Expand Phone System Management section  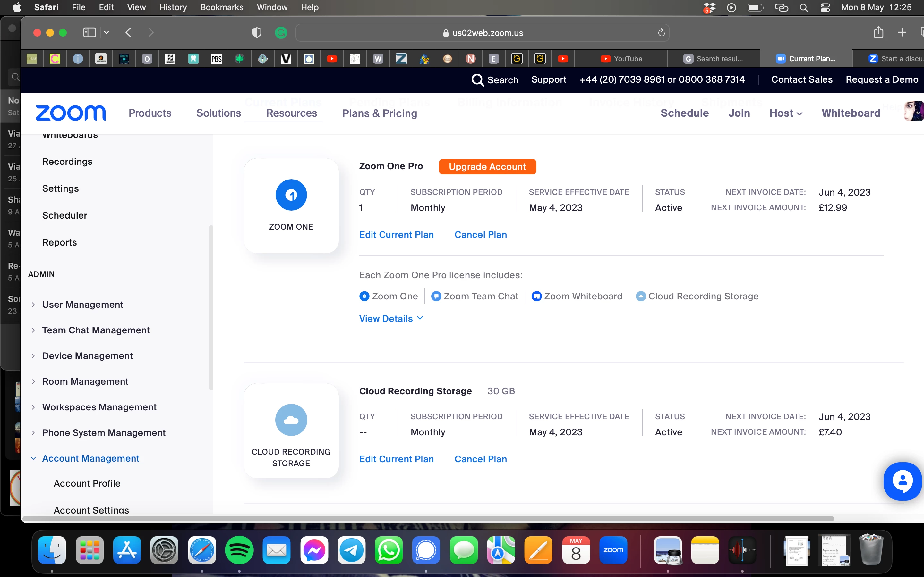coord(104,433)
